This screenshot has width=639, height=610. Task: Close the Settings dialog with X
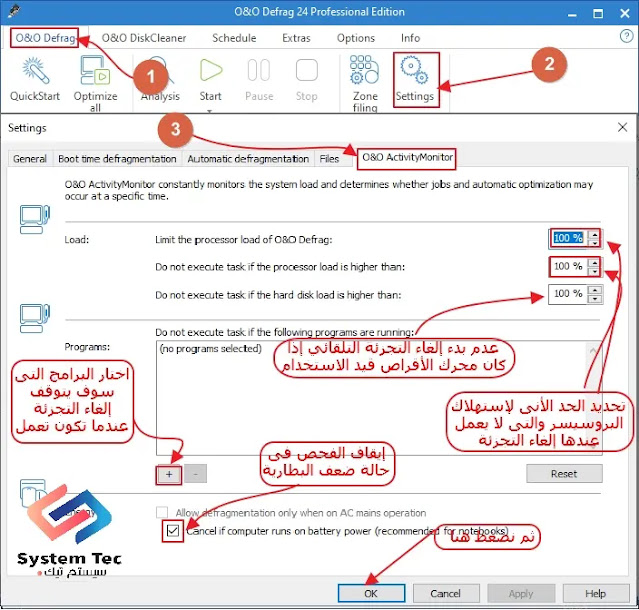[622, 127]
